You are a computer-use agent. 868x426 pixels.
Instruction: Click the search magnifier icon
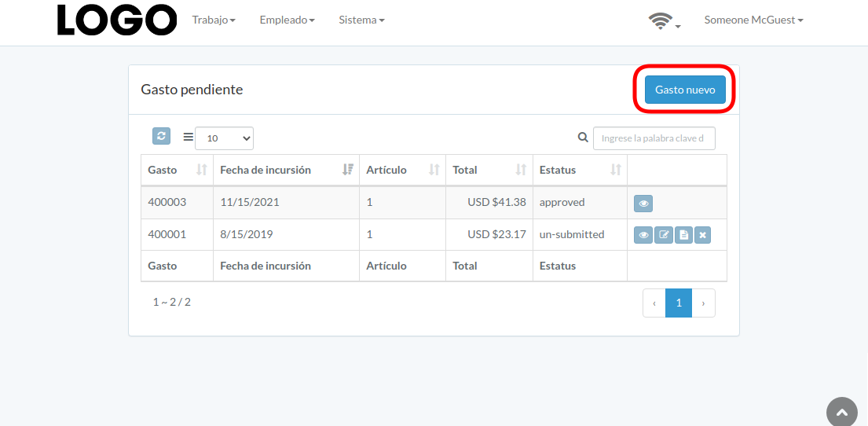pos(583,138)
